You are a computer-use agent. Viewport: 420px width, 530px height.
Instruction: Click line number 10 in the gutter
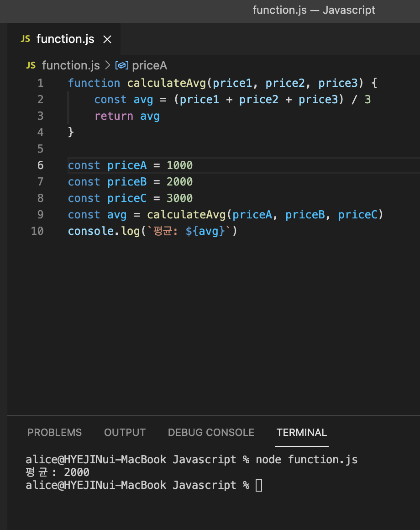[x=37, y=231]
